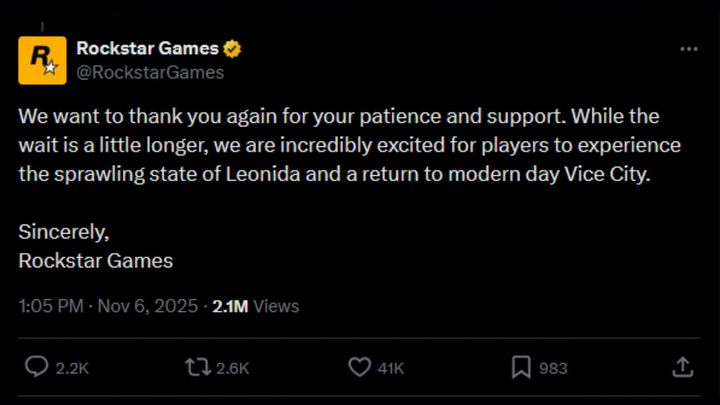Open the Rockstar Games profile avatar
Screen dimensions: 720x405
(x=43, y=60)
